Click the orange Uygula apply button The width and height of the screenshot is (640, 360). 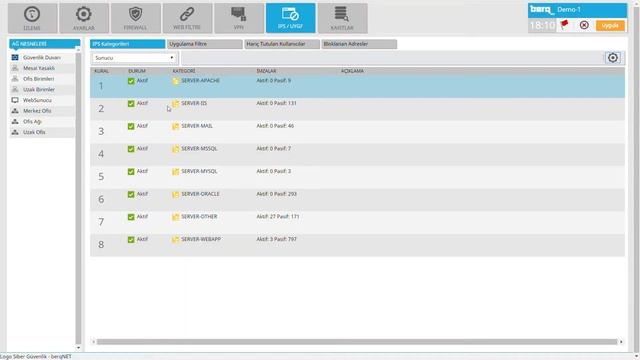(610, 25)
